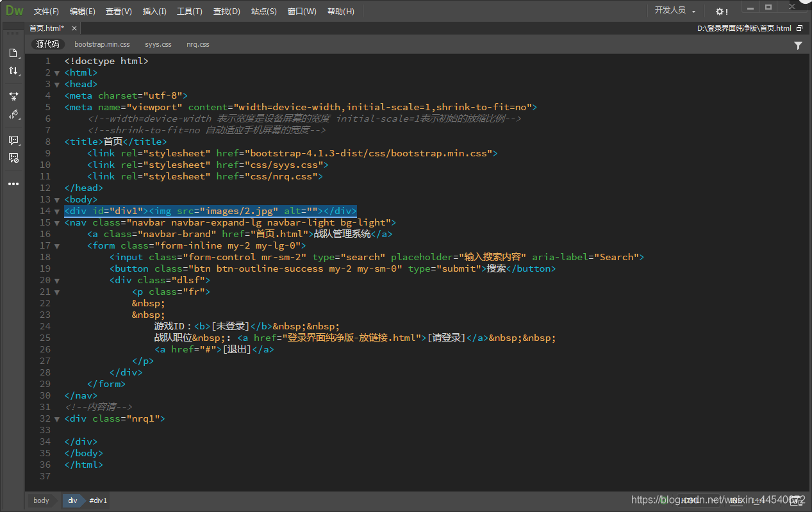The height and width of the screenshot is (512, 812).
Task: Collapse the form tag on line 17
Action: point(57,246)
